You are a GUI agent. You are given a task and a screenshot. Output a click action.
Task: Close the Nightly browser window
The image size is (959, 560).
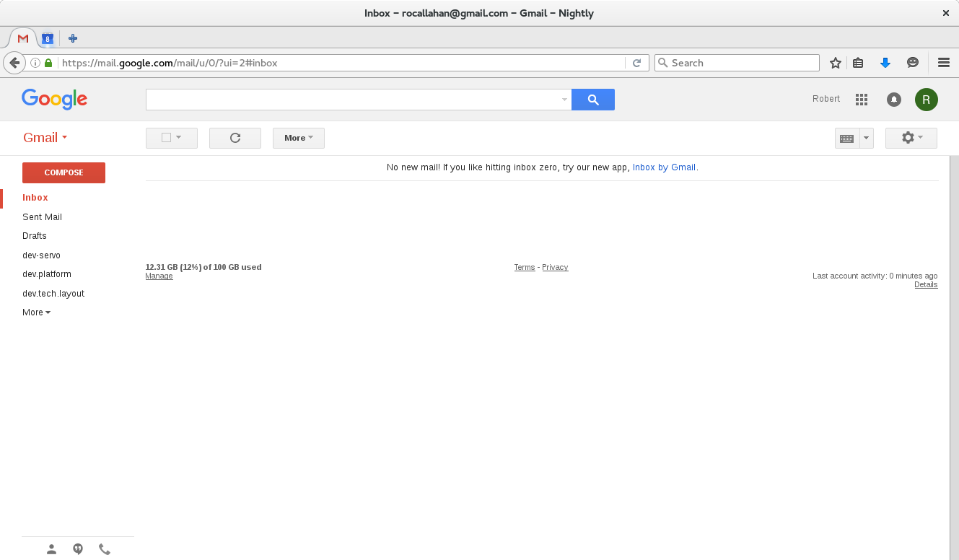[x=945, y=13]
